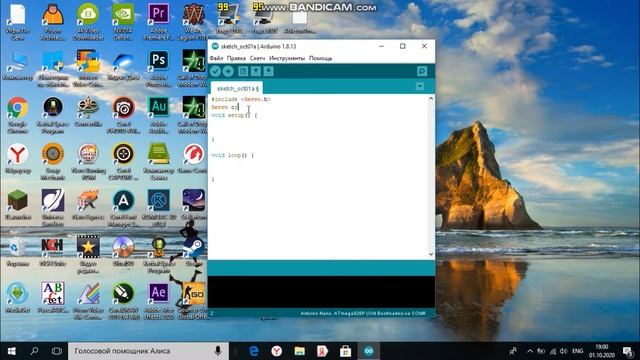
Task: Click the taskbar search magnifier icon
Action: (x=34, y=351)
